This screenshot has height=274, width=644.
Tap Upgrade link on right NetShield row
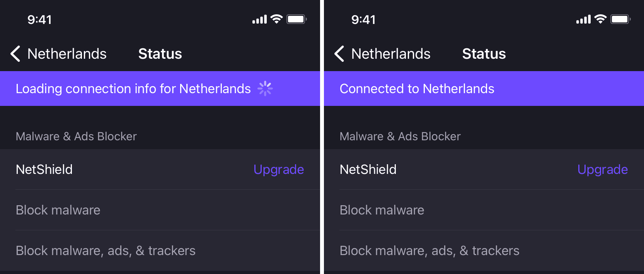603,169
